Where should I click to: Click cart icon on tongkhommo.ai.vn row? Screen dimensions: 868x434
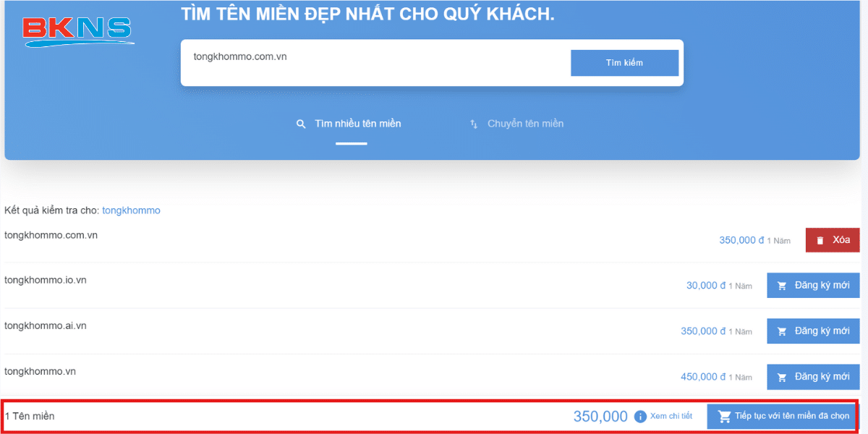coord(782,331)
